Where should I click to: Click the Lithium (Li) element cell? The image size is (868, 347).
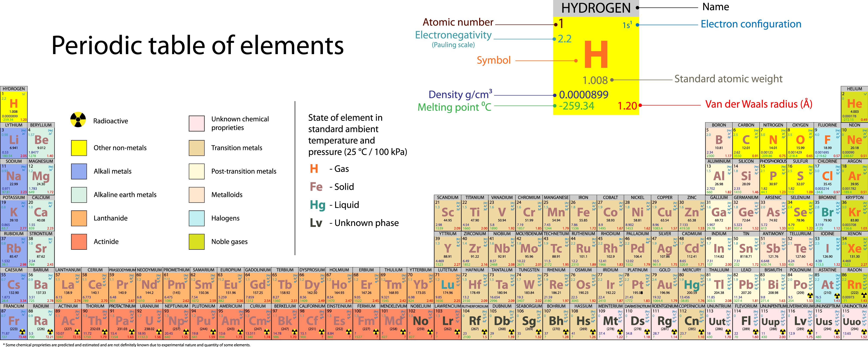(x=13, y=140)
